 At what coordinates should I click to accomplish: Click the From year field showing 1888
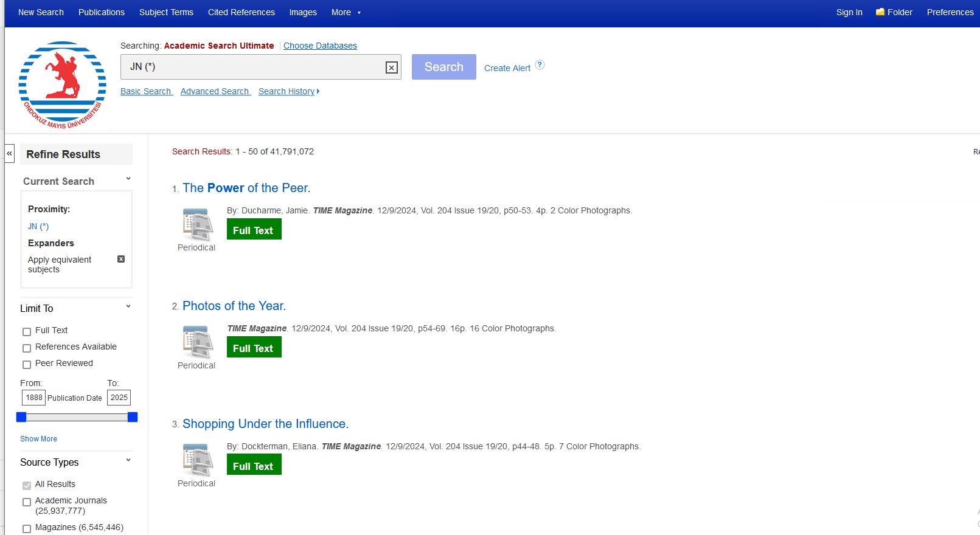point(34,398)
